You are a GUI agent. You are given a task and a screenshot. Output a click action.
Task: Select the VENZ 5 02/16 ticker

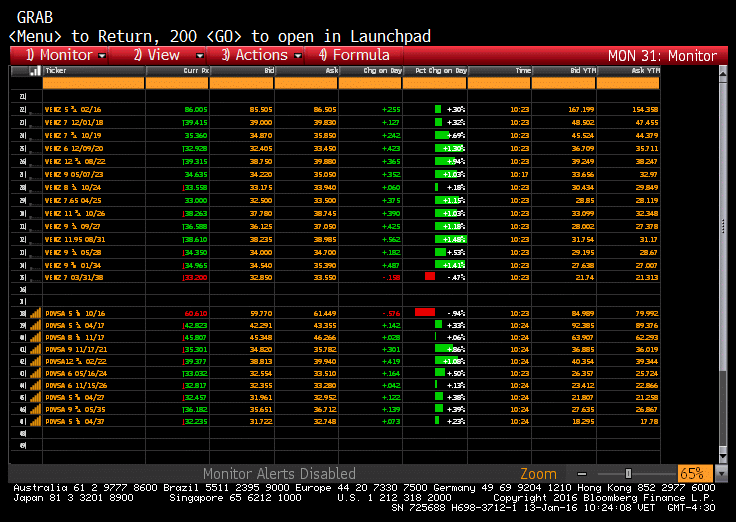pos(73,109)
